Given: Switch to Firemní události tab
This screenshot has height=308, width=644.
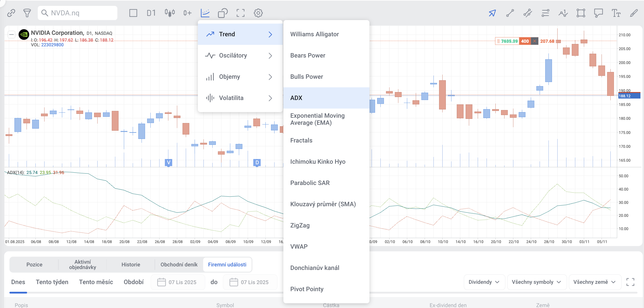Looking at the screenshot, I should click(227, 265).
